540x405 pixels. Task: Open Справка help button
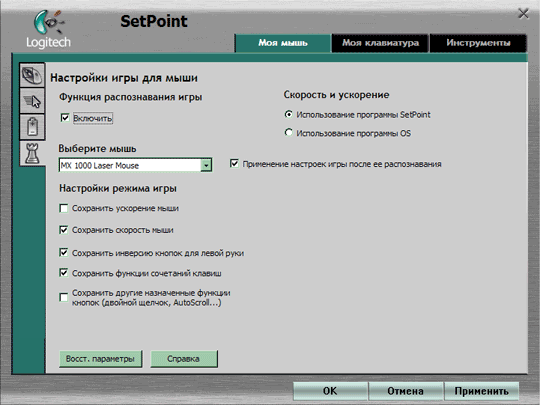click(x=184, y=359)
